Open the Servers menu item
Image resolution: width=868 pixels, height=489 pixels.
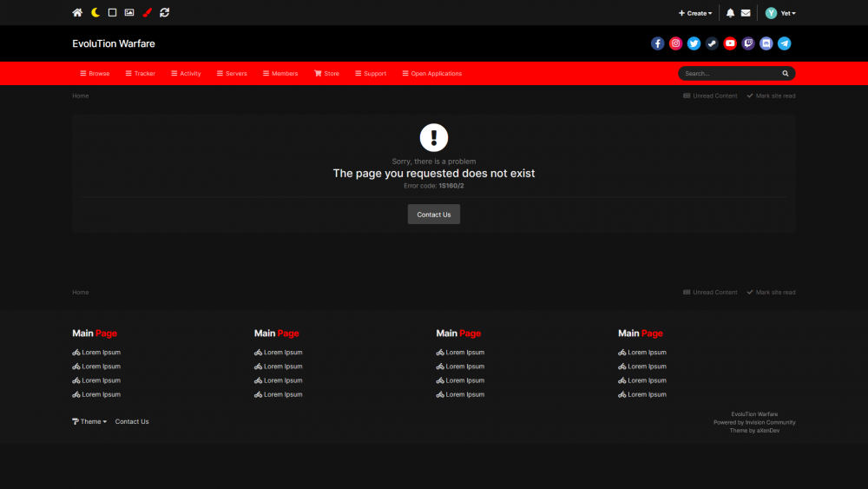click(x=232, y=74)
